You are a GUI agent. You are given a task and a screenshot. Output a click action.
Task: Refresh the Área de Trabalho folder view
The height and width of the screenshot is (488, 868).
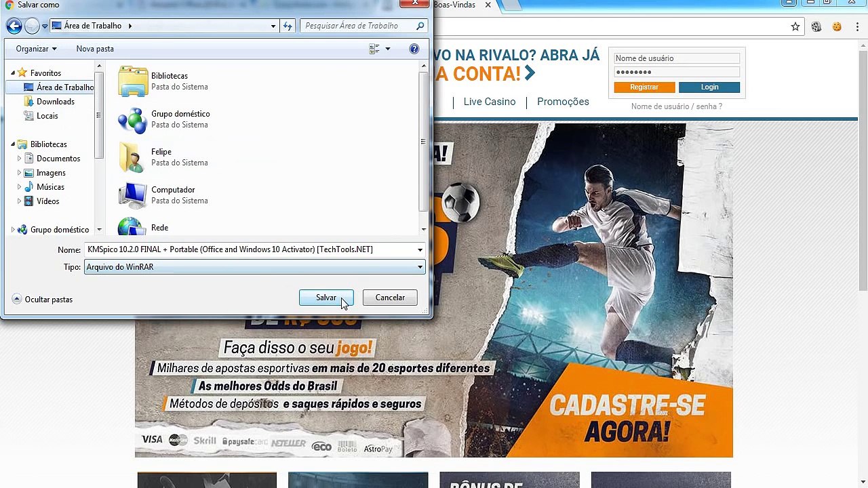pos(288,26)
